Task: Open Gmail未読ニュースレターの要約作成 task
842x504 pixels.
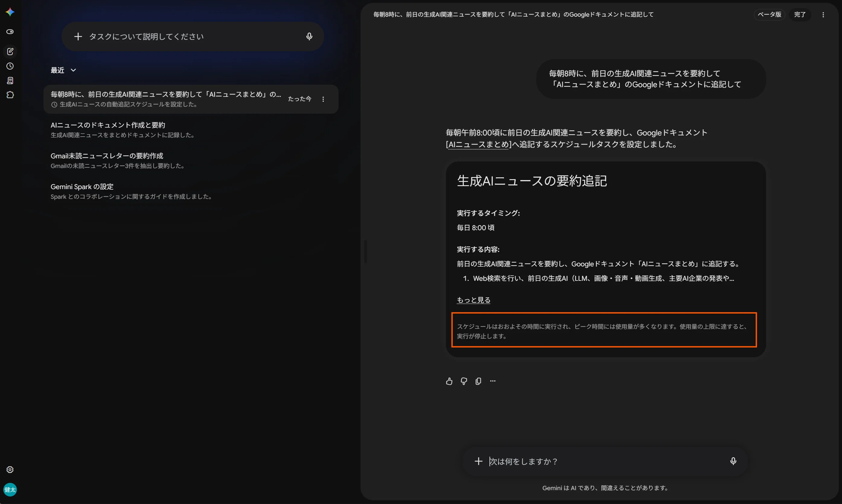Action: tap(191, 161)
